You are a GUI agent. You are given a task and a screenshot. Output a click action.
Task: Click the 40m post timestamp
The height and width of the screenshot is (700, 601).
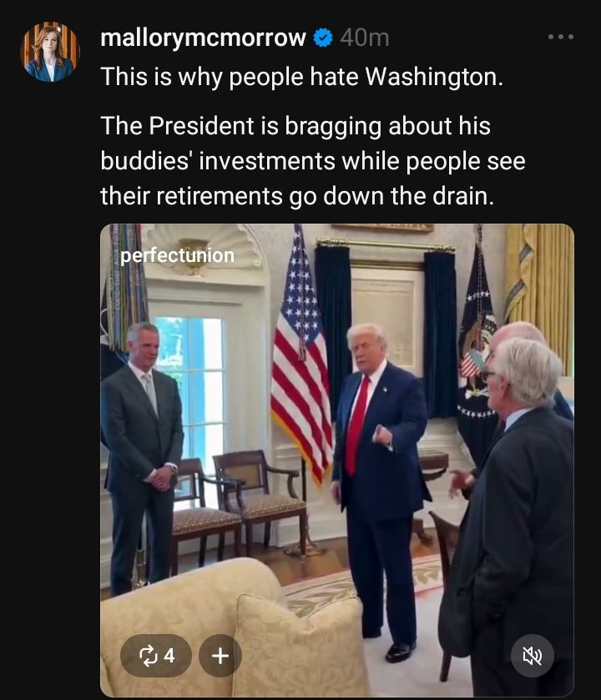[364, 38]
